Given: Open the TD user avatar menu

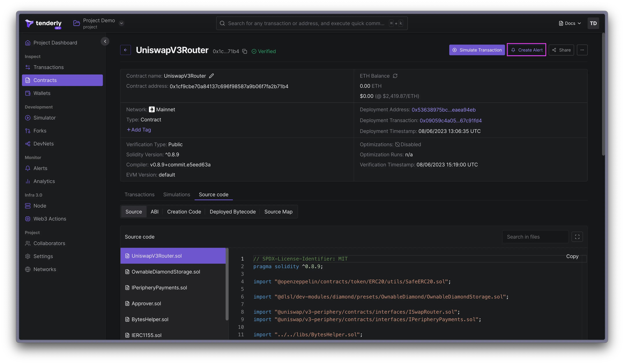Looking at the screenshot, I should (x=593, y=23).
